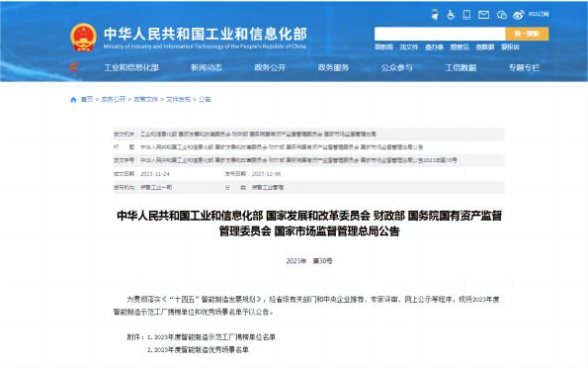Click 找文件 quick link under search
The height and width of the screenshot is (368, 588).
pos(409,46)
